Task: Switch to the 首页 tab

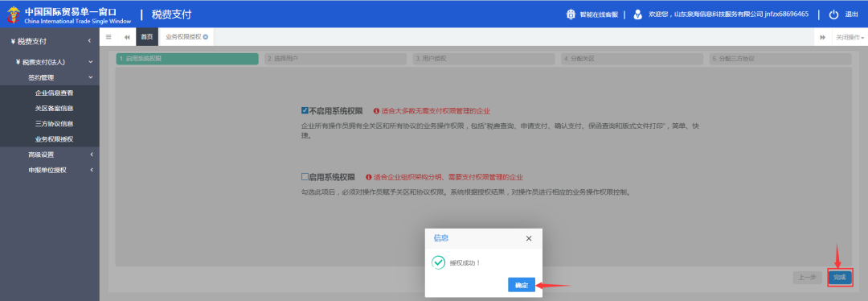Action: [x=147, y=37]
